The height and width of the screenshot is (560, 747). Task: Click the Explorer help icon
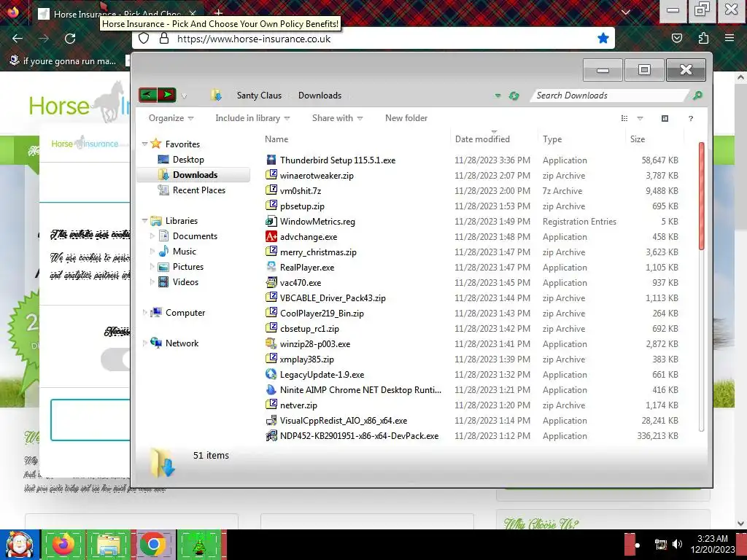[x=690, y=119]
